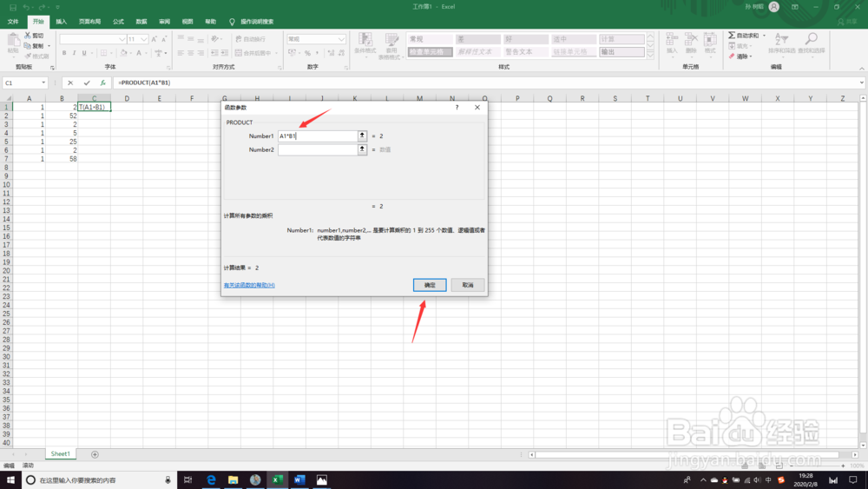Open the Fill (填充) dropdown

(x=751, y=46)
